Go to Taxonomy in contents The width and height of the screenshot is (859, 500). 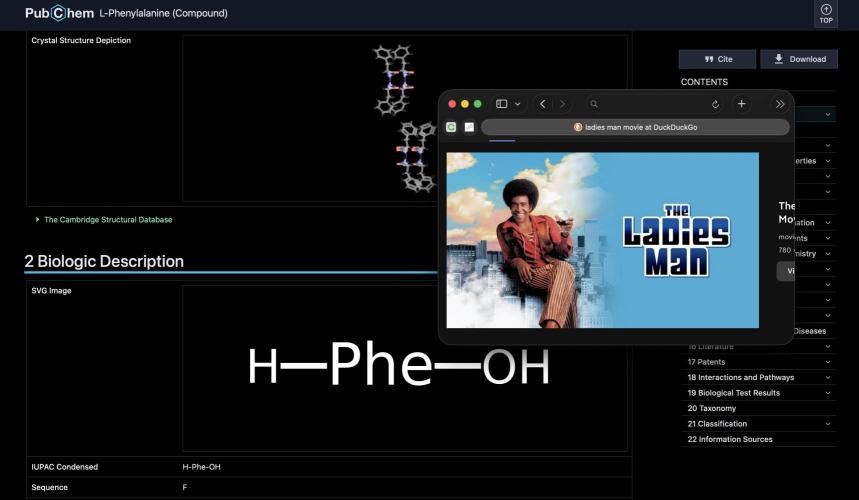tap(711, 408)
